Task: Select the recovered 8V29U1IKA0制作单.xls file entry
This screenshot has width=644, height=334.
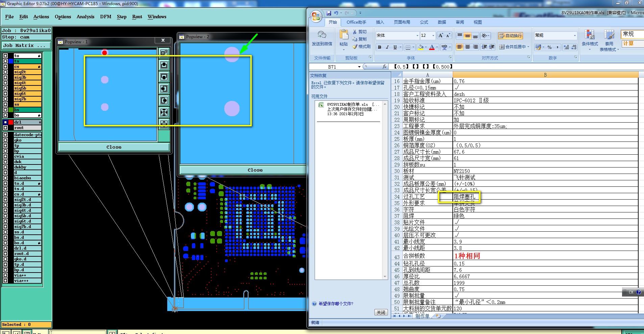Action: pyautogui.click(x=349, y=109)
